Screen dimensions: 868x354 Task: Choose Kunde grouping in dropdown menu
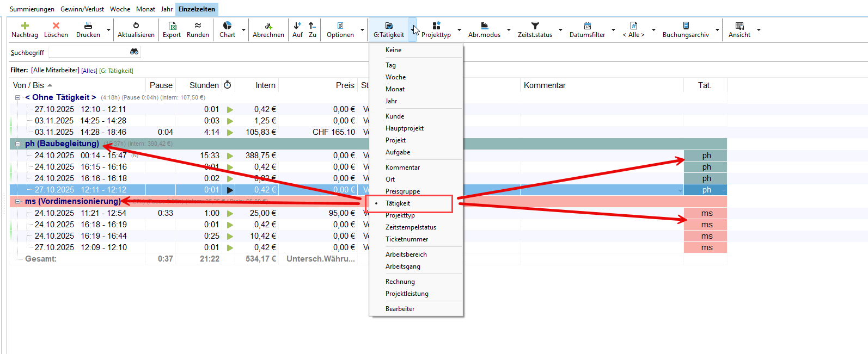(x=395, y=116)
